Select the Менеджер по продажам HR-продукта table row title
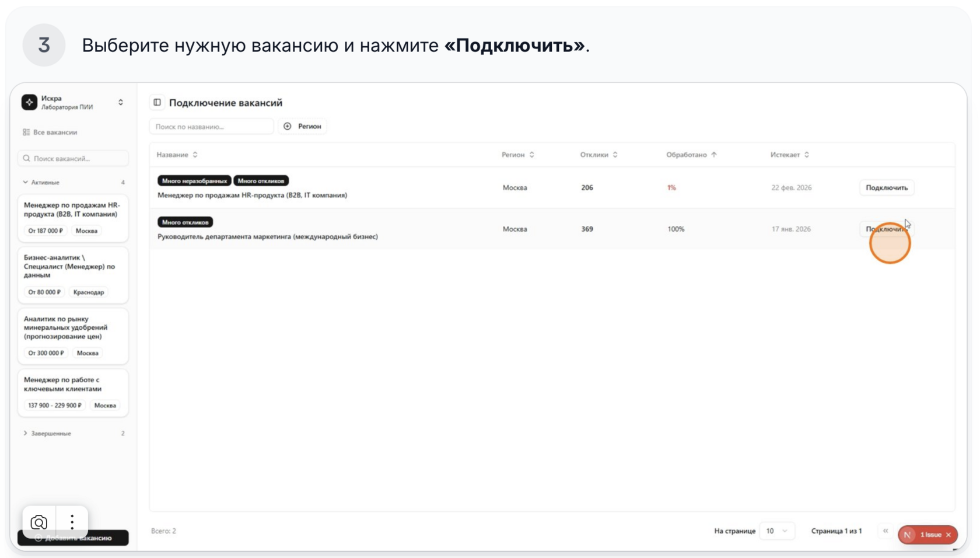This screenshot has height=558, width=980. point(252,196)
